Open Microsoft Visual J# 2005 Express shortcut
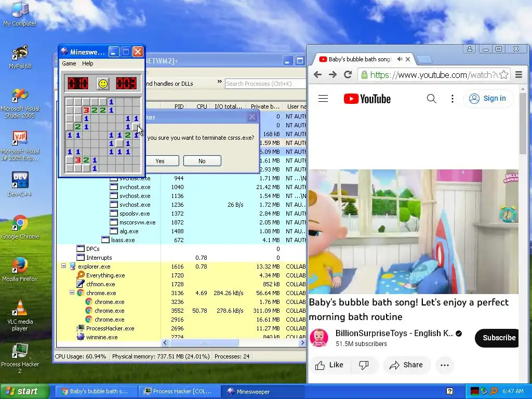The image size is (532, 399). (20, 145)
